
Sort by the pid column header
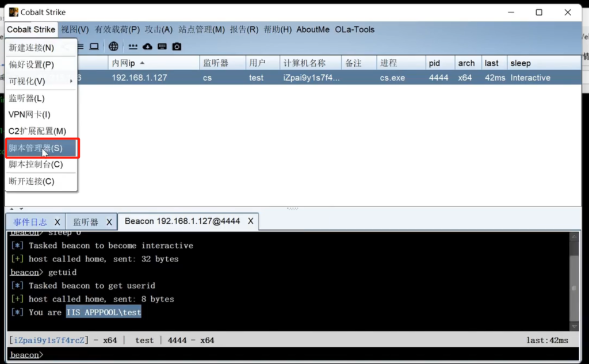(x=440, y=63)
